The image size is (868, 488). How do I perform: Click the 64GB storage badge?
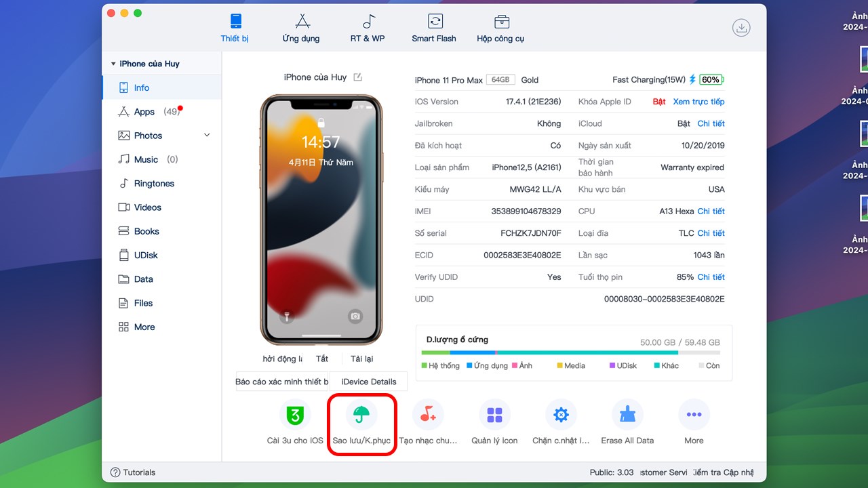point(500,80)
